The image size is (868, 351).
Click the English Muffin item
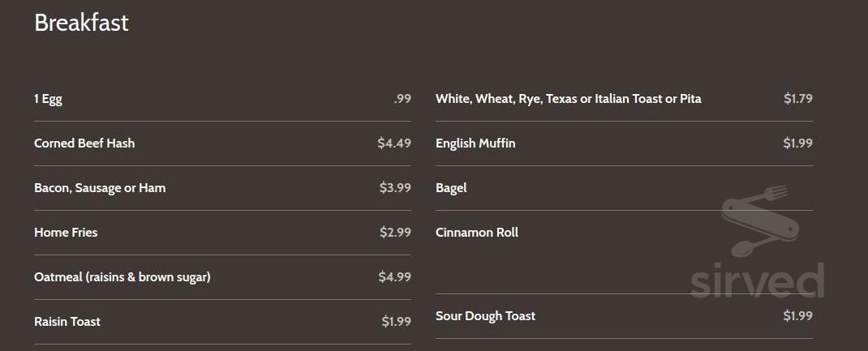click(x=475, y=143)
